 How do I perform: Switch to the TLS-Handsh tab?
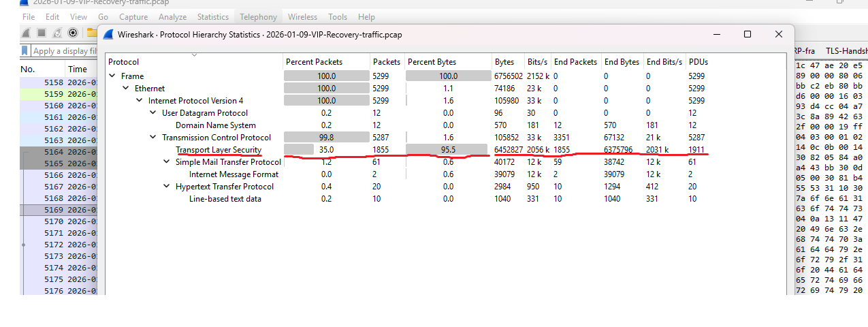tap(846, 51)
